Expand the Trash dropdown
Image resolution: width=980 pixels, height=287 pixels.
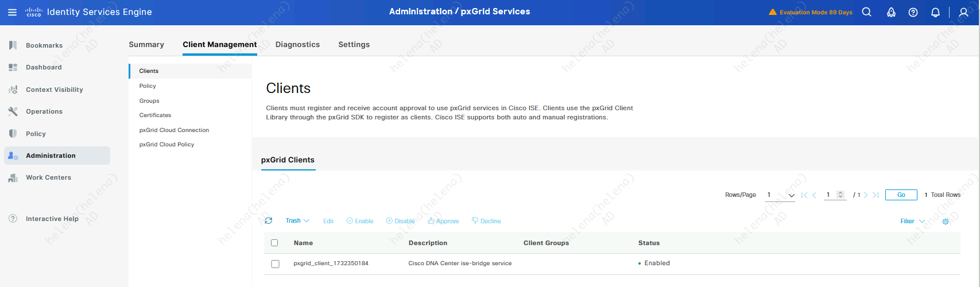(297, 221)
